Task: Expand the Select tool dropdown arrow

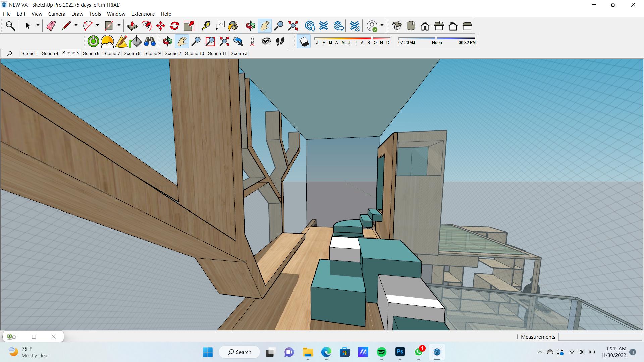Action: 38,25
